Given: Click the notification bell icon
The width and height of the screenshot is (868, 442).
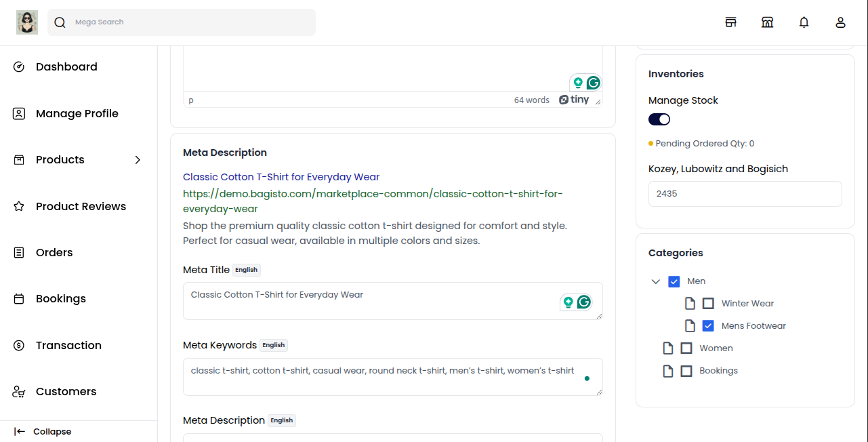Looking at the screenshot, I should point(804,22).
